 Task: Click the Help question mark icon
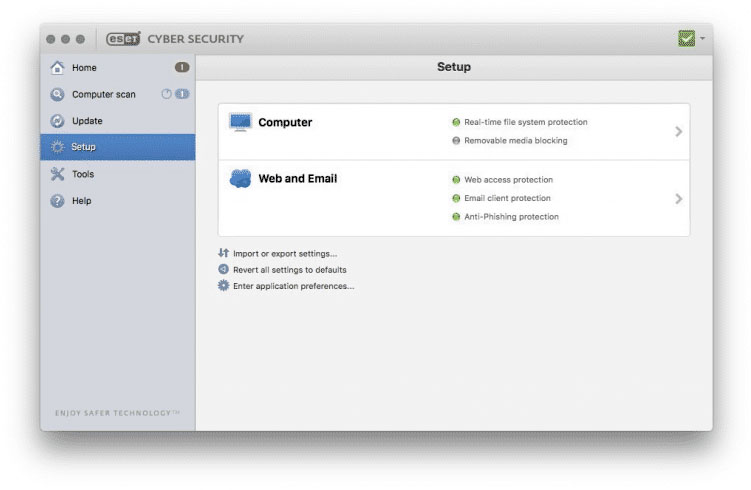tap(57, 201)
